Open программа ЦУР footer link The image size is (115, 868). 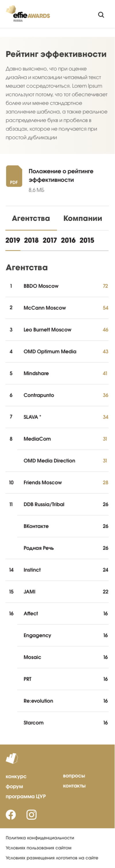26,796
